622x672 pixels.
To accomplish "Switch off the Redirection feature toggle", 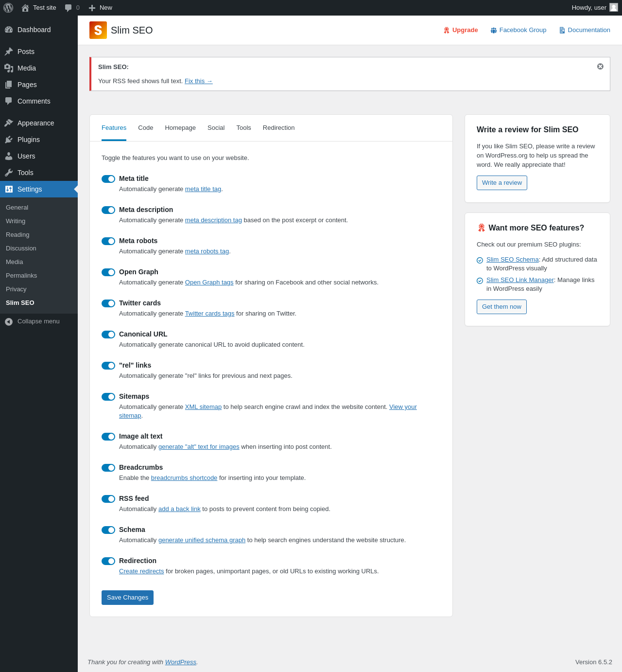I will (x=108, y=561).
